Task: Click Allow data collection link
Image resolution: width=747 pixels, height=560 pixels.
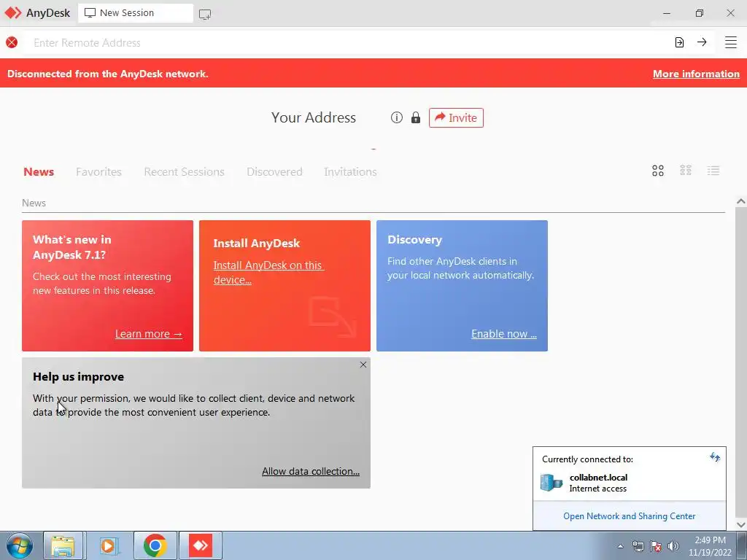Action: pos(311,471)
